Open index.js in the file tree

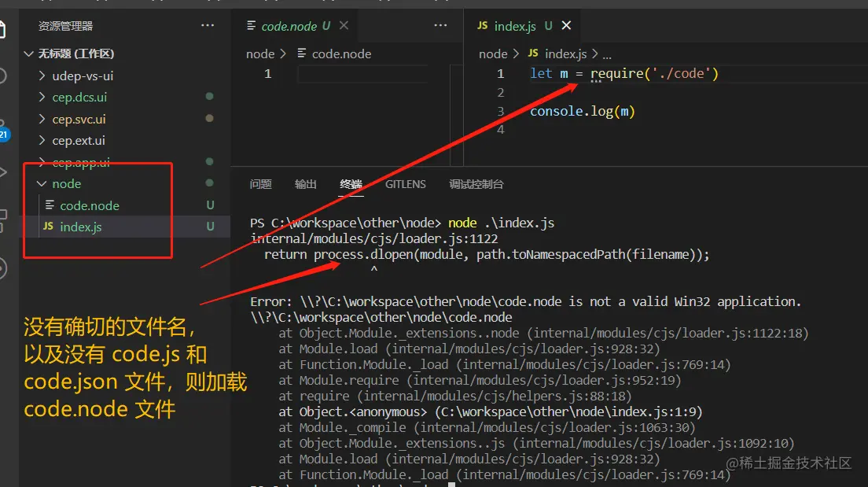coord(81,227)
